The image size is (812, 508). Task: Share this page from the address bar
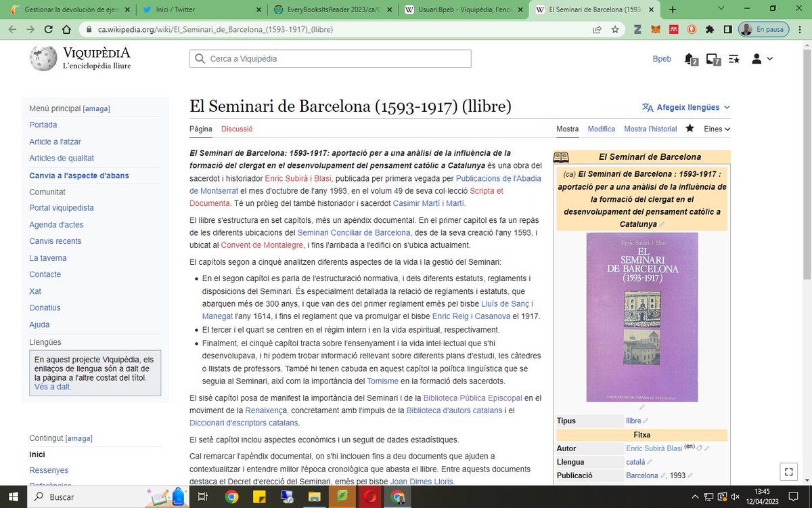(597, 30)
